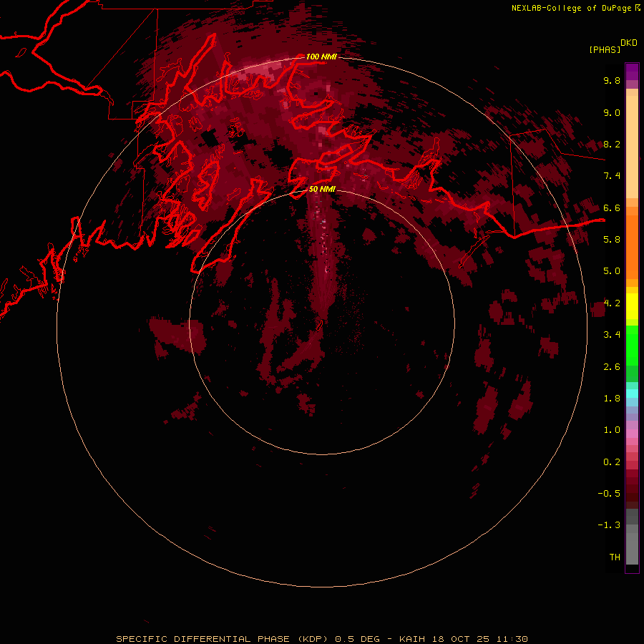Click the TH threshold label

pos(615,557)
